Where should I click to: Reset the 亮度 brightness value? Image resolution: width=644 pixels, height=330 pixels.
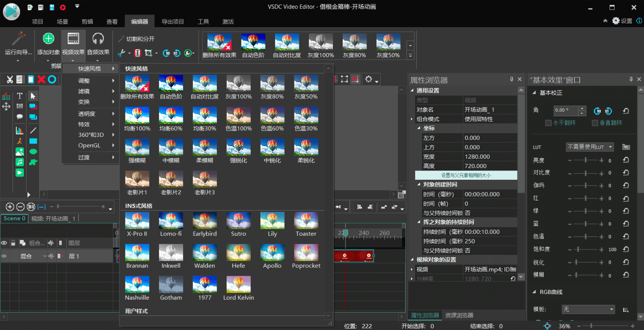(626, 160)
